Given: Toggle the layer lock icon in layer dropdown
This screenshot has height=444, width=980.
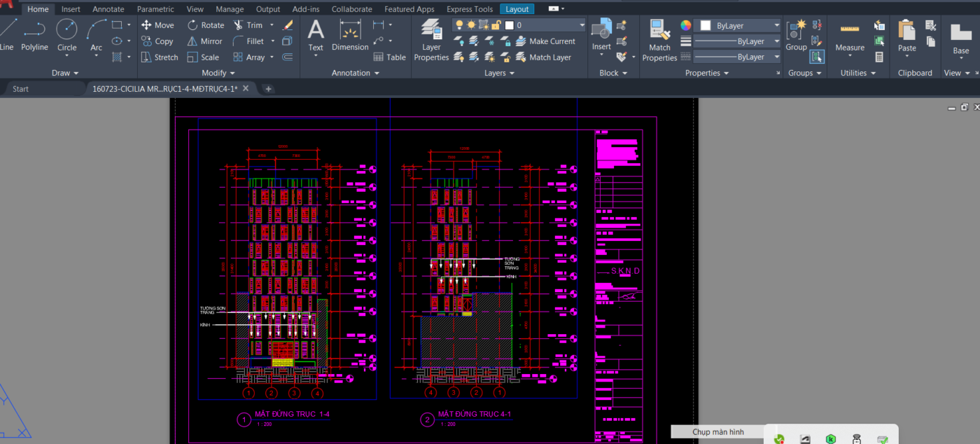Looking at the screenshot, I should click(496, 25).
